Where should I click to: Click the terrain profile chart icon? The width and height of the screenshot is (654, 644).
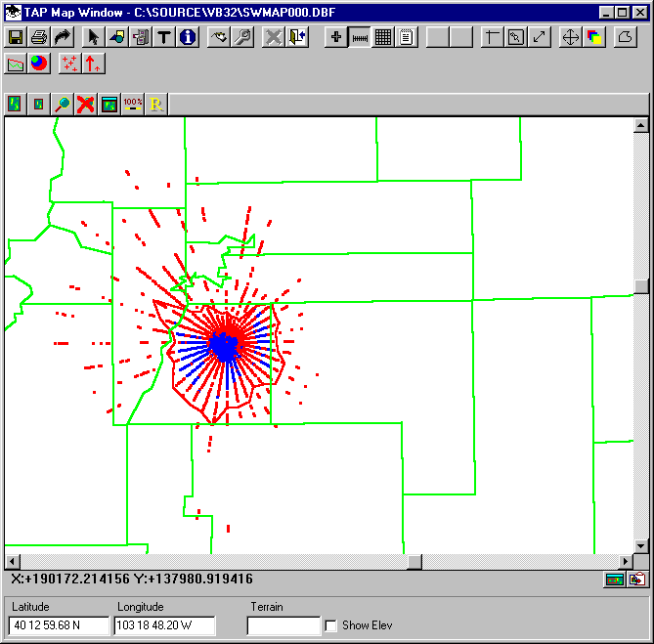point(16,64)
